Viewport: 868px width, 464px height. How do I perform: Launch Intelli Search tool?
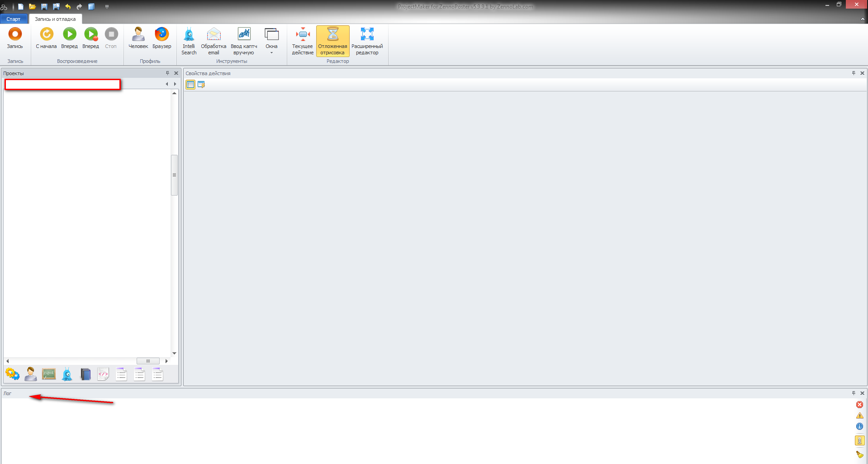tap(189, 41)
